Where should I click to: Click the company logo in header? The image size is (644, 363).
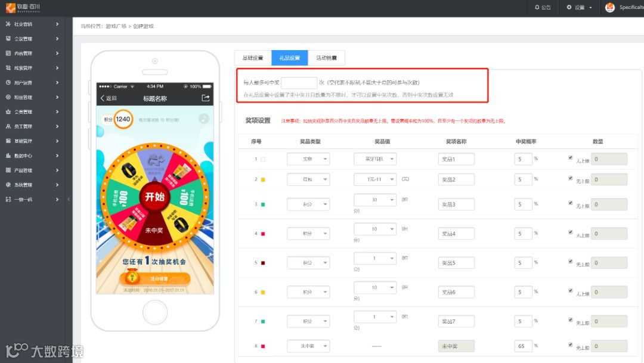[23, 7]
